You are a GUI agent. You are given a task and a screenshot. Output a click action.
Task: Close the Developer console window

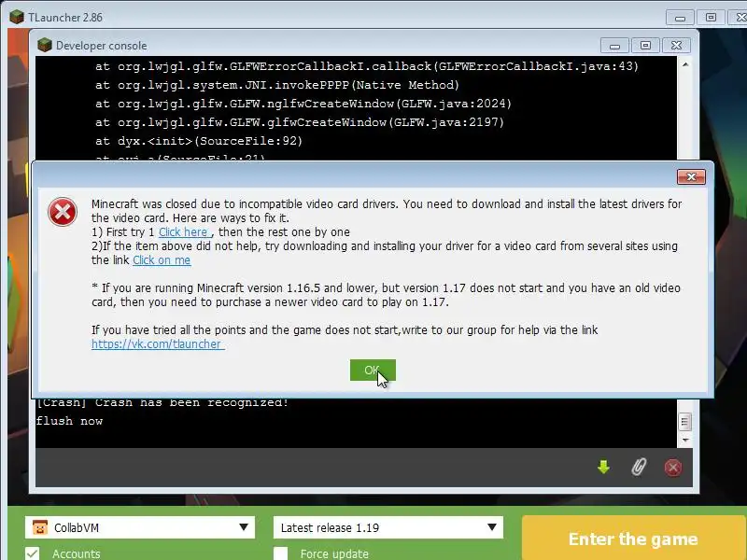point(676,46)
